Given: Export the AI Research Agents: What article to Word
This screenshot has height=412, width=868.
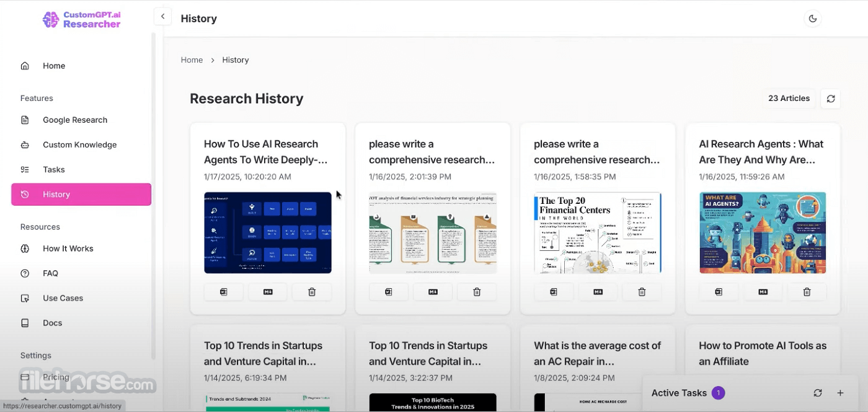Looking at the screenshot, I should (719, 292).
